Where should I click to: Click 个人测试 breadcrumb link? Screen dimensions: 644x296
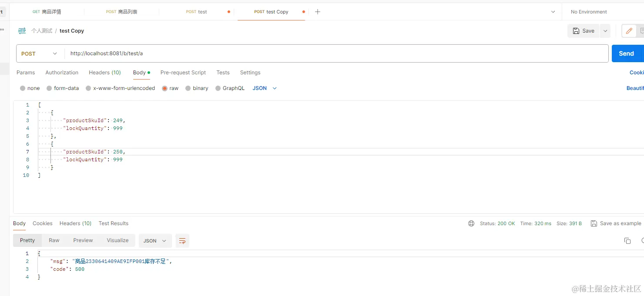coord(42,31)
